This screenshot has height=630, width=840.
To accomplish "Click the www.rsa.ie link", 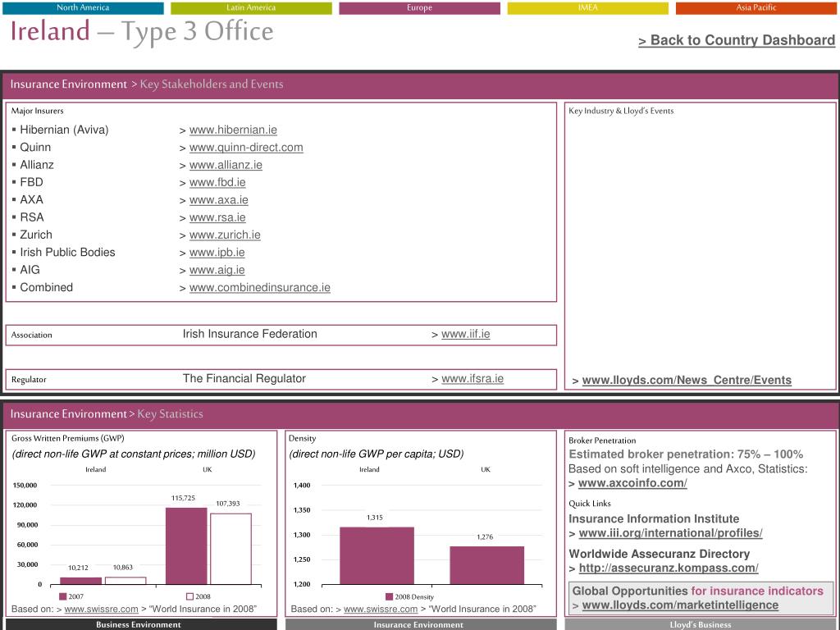I will pyautogui.click(x=217, y=217).
